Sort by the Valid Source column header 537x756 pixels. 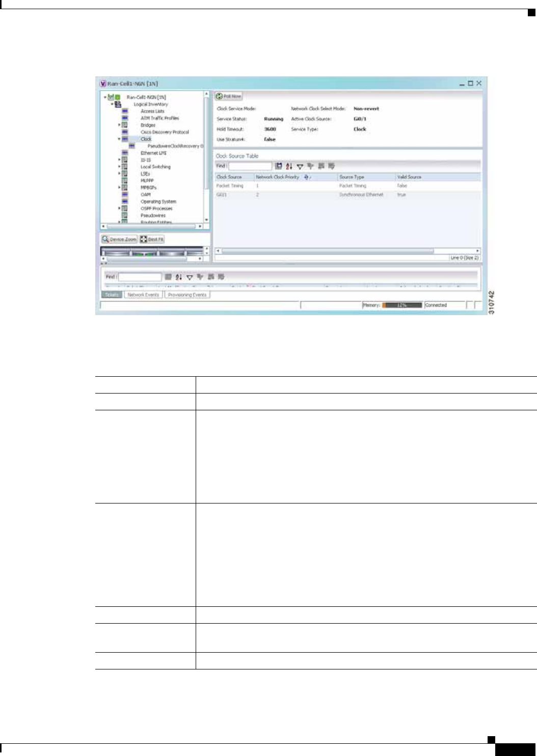(438, 177)
